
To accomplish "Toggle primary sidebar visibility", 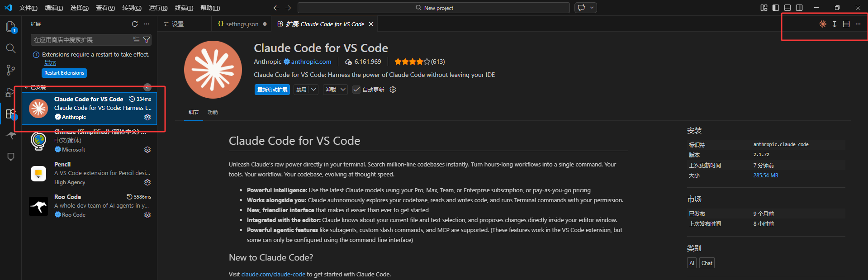I will tap(776, 8).
